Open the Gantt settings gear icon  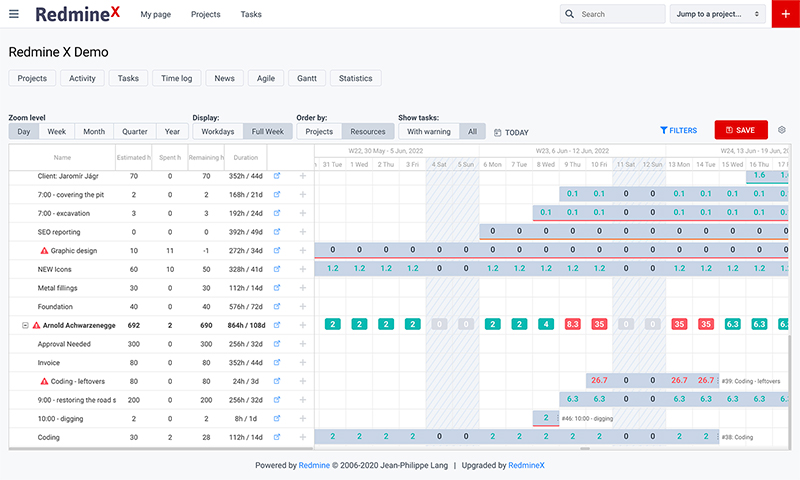point(782,130)
